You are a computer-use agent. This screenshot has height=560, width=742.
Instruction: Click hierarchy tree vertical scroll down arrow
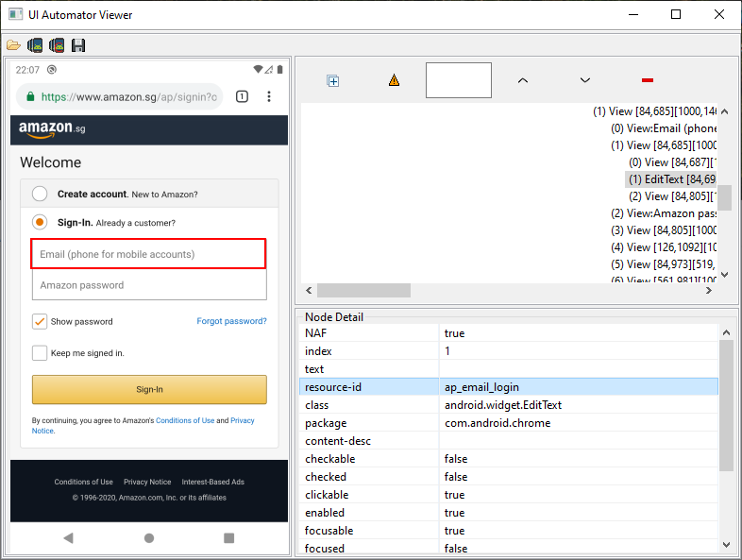click(724, 275)
